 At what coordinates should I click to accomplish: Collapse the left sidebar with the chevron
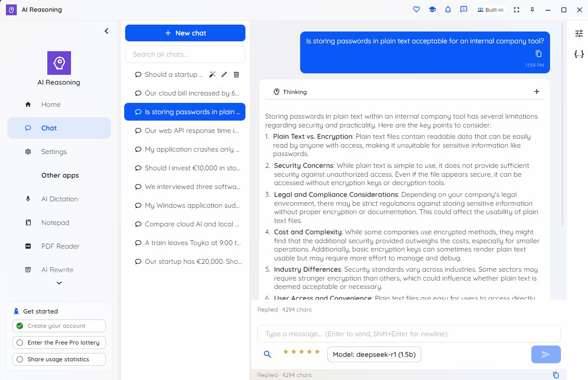pos(106,31)
